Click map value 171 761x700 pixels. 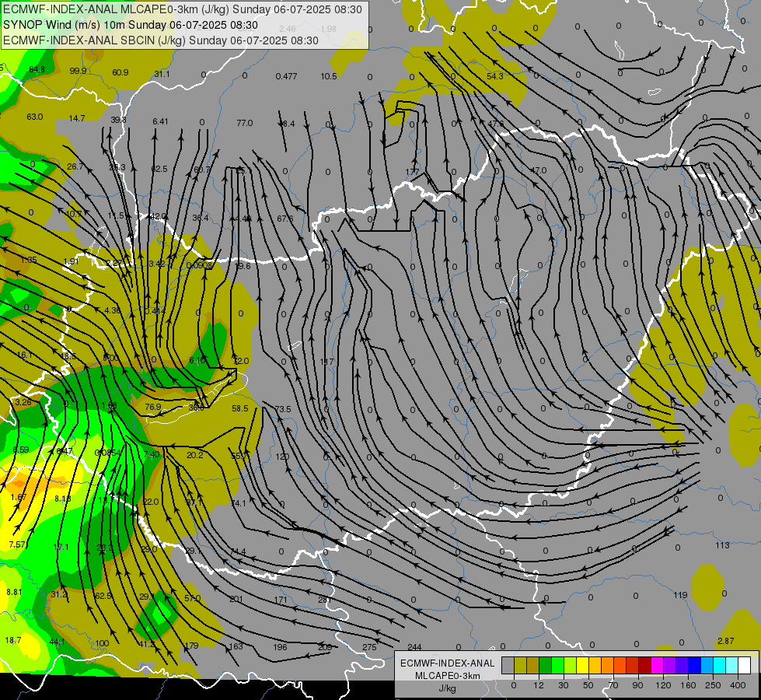[x=281, y=600]
